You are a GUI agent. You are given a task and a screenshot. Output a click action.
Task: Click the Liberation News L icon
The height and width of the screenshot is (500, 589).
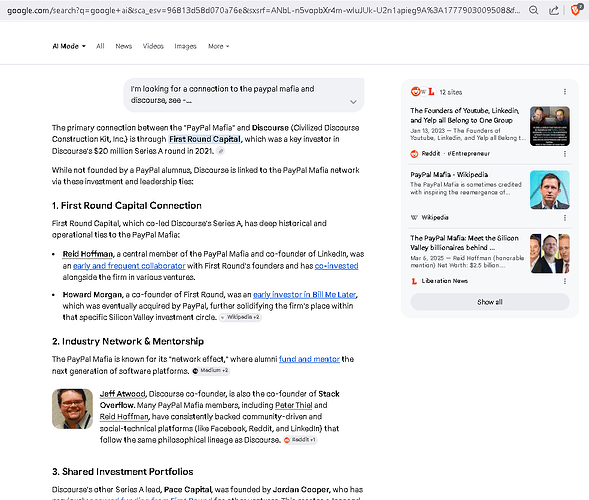(414, 281)
